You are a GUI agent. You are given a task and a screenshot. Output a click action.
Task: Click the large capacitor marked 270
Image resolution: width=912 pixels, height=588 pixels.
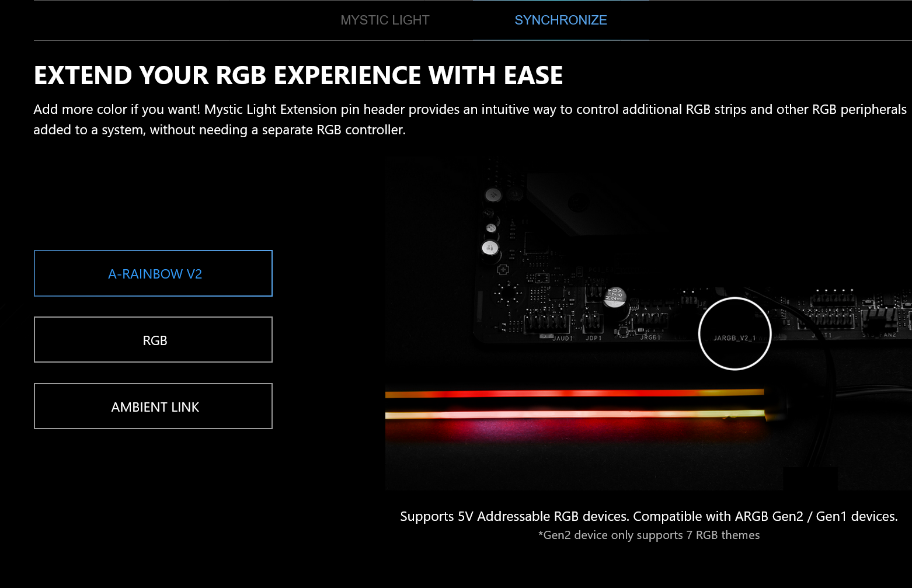tap(614, 296)
